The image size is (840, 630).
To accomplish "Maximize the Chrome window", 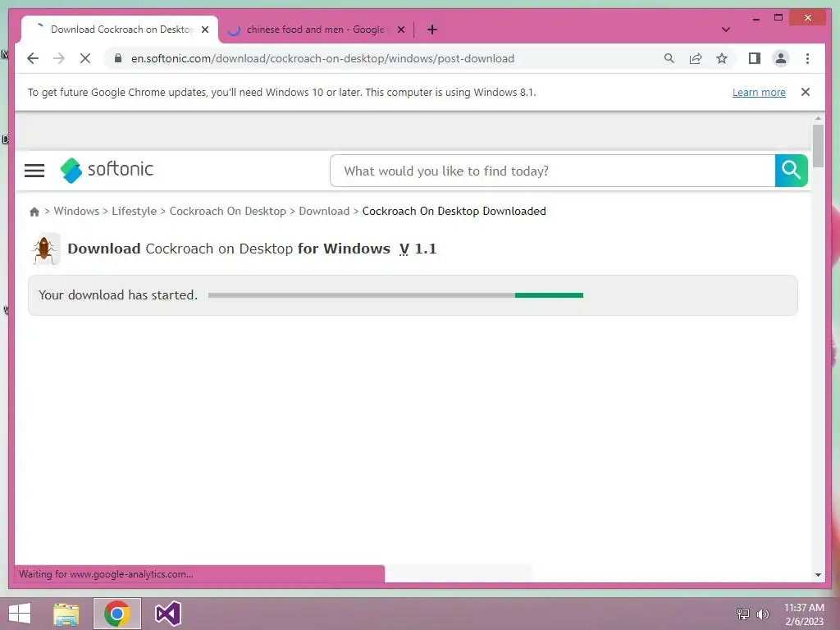I will 778,18.
